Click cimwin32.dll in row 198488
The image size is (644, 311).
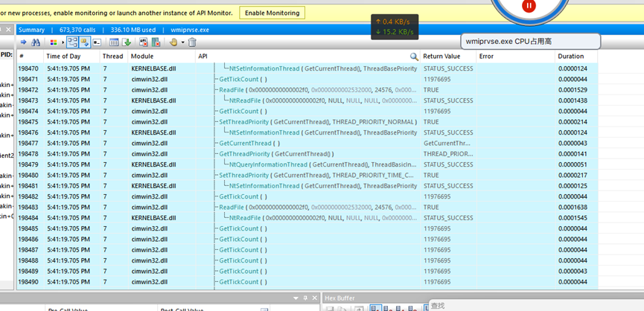(x=150, y=260)
